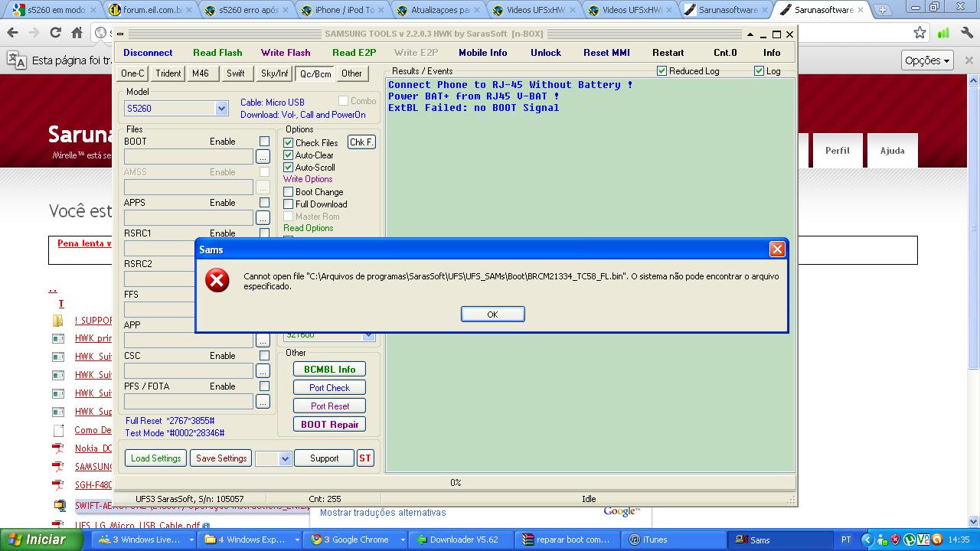This screenshot has width=980, height=551.
Task: Click Read E2P in the toolbar
Action: (354, 53)
